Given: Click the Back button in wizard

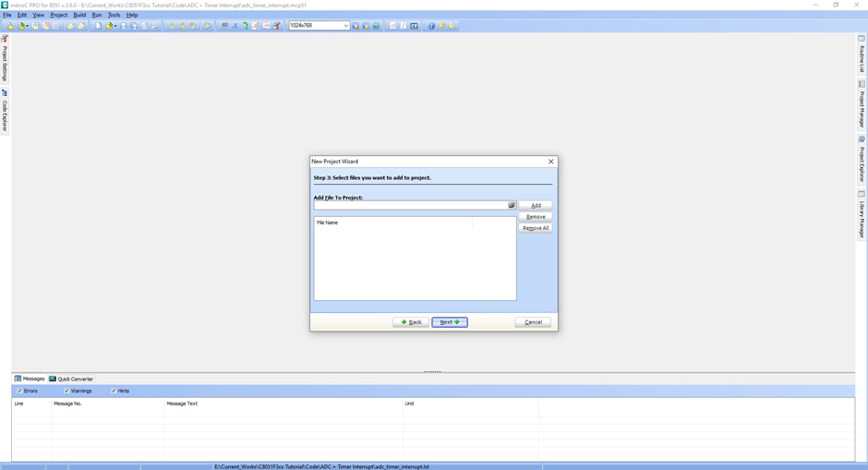Looking at the screenshot, I should tap(411, 322).
